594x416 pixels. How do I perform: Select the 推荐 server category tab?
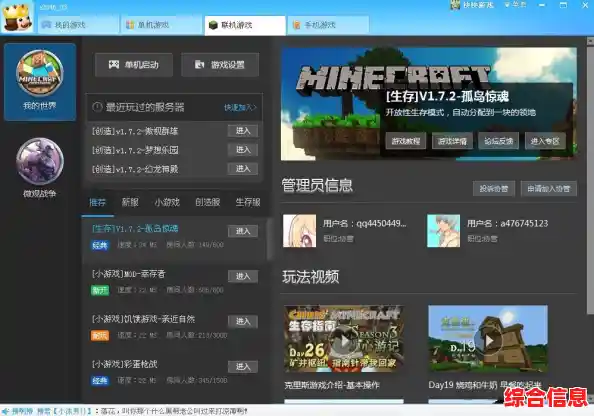98,202
